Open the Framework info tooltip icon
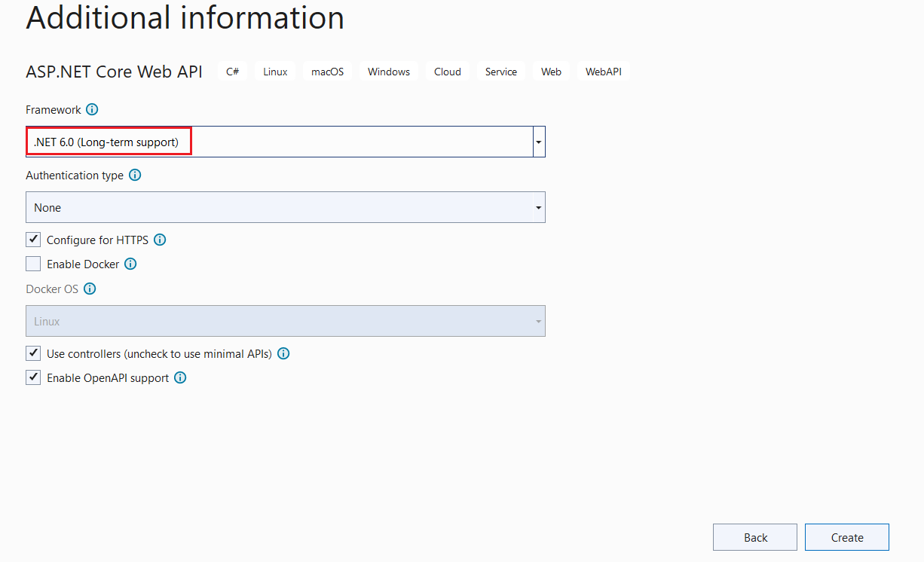The width and height of the screenshot is (924, 562). [92, 109]
